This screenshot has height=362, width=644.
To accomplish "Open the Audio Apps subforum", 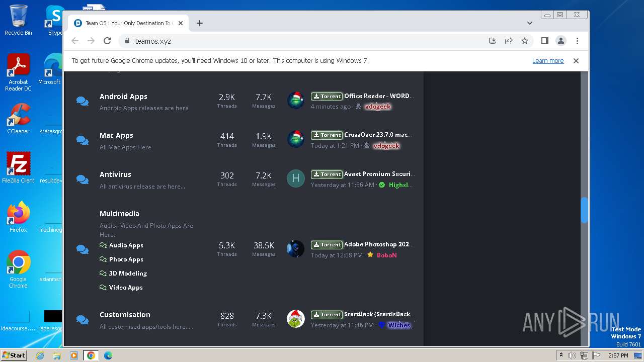I will (126, 245).
